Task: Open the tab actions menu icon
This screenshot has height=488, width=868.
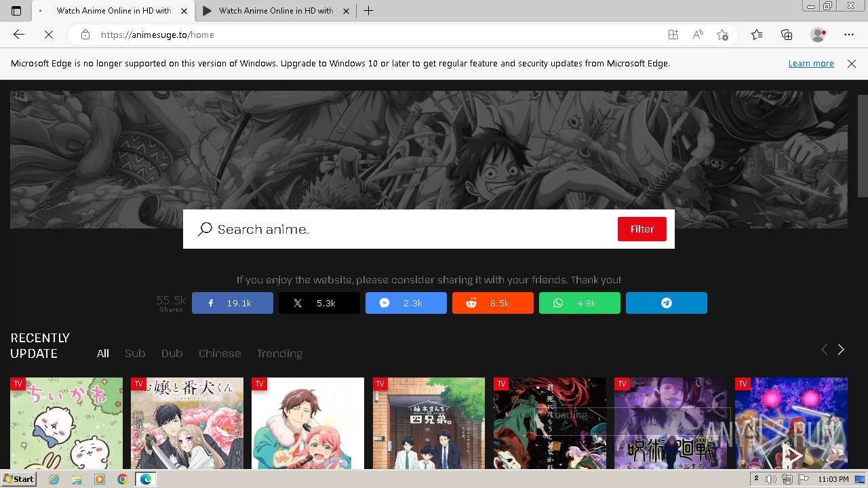Action: coord(16,11)
